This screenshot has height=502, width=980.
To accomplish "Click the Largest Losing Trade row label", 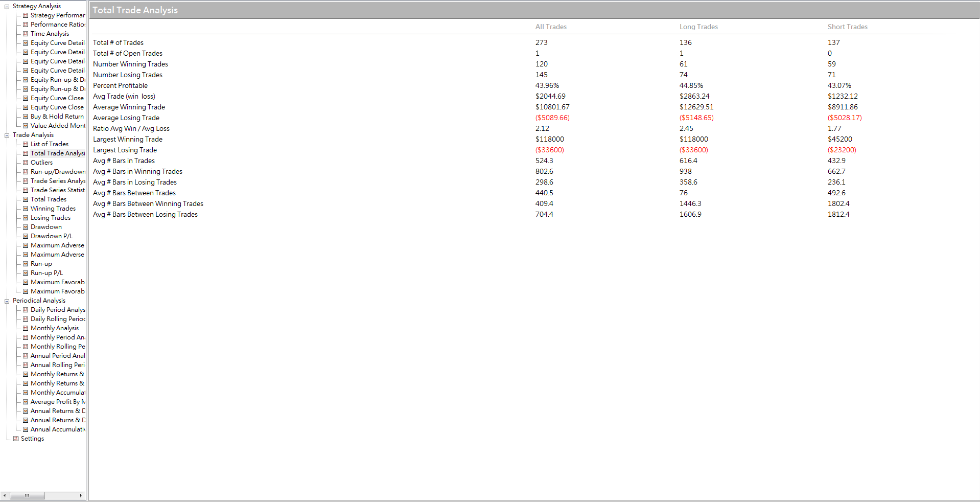I will [125, 150].
